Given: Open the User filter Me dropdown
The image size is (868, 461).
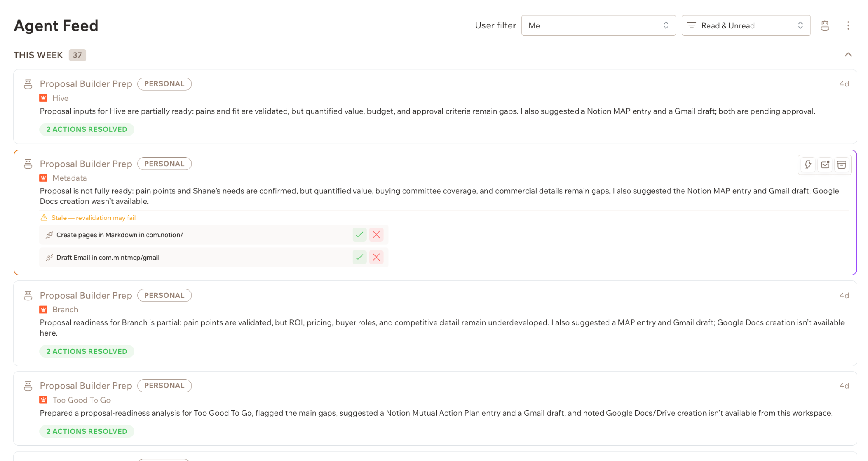Looking at the screenshot, I should (598, 25).
